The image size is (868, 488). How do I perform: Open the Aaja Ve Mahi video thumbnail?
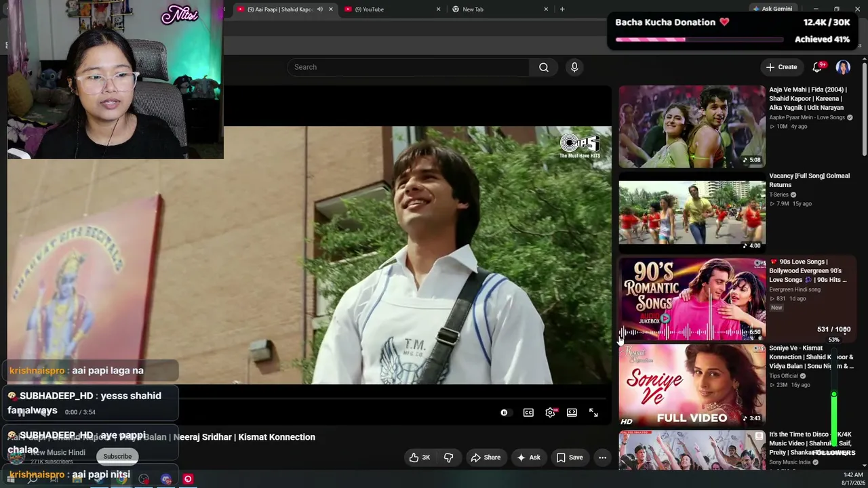692,127
